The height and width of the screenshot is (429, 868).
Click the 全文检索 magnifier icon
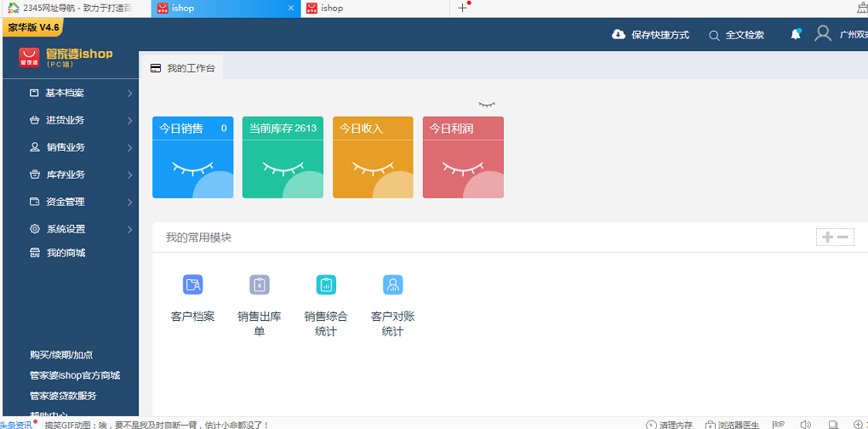click(715, 36)
